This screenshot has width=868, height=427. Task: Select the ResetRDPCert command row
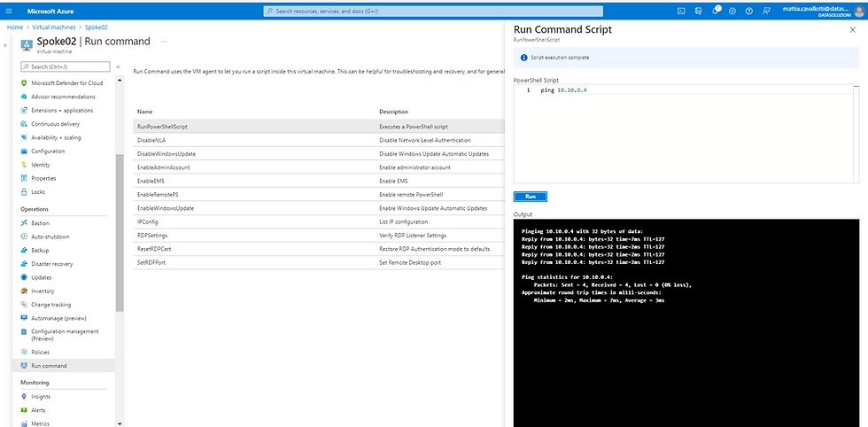[x=319, y=249]
